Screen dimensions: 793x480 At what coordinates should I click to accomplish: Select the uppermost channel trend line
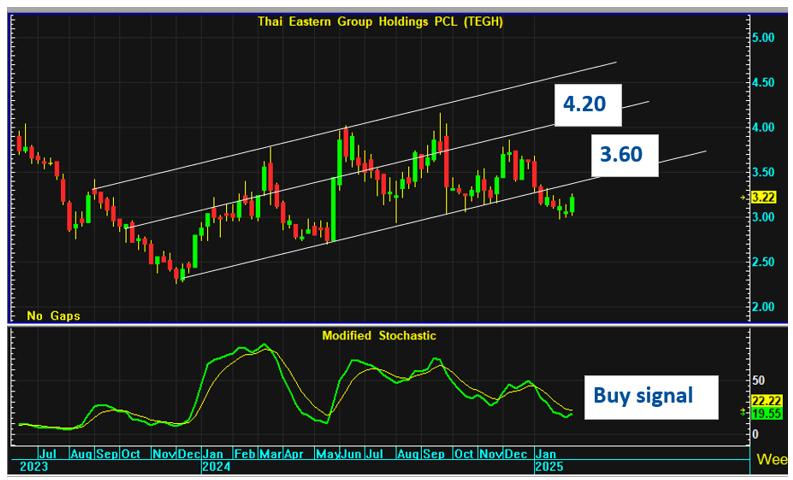[354, 126]
